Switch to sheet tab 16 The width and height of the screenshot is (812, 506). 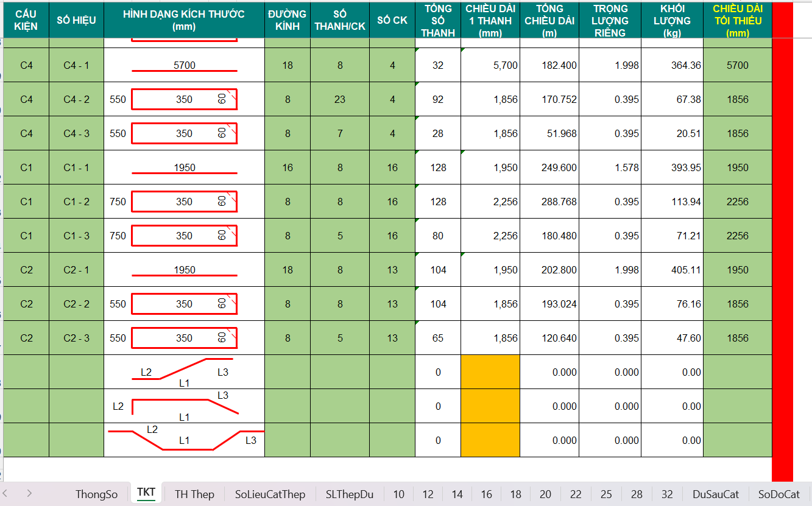pyautogui.click(x=486, y=494)
